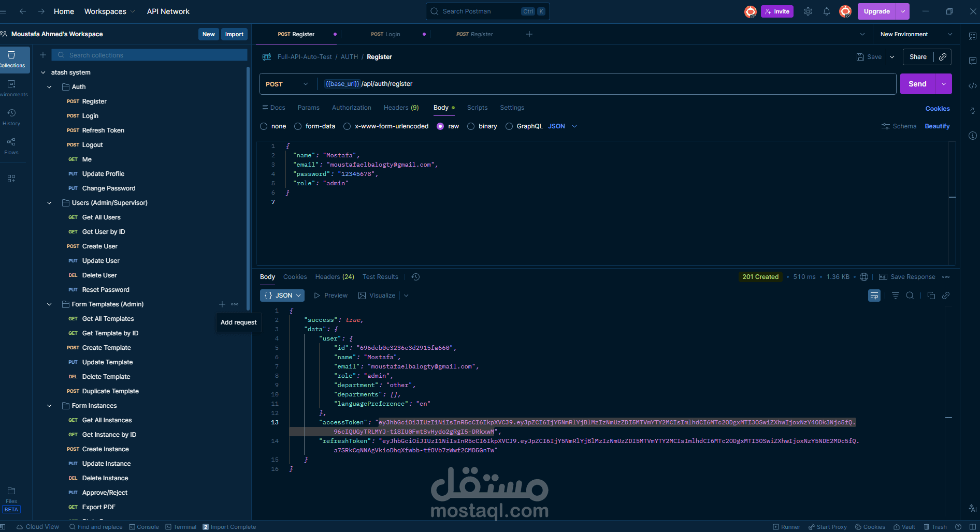Collapse the Form Instances folder
Image resolution: width=980 pixels, height=532 pixels.
tap(49, 406)
